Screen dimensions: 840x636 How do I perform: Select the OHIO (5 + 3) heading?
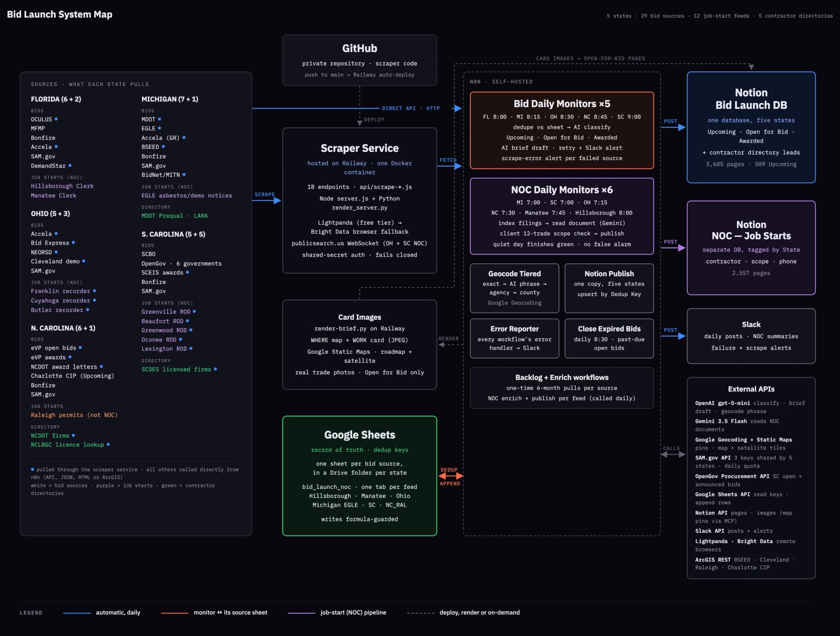[x=50, y=213]
